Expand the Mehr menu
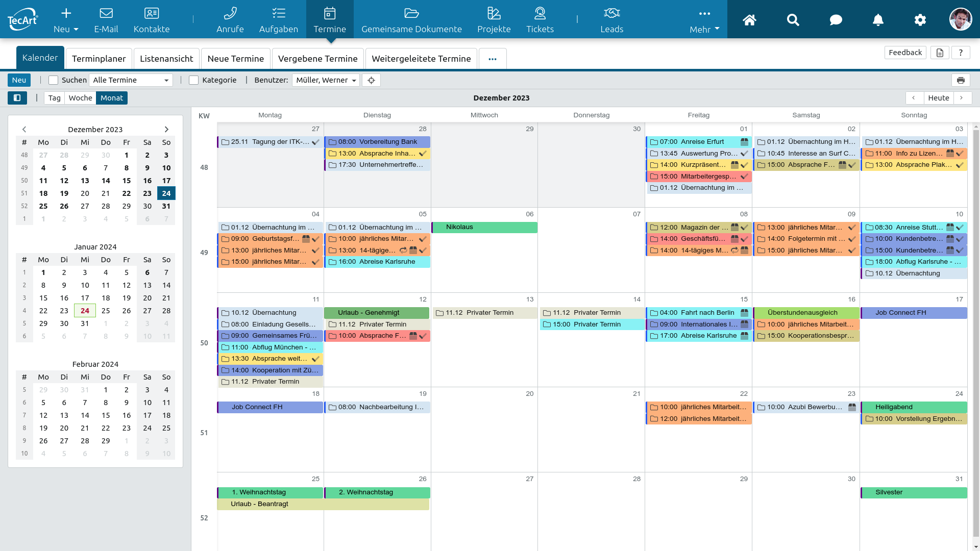 [x=704, y=20]
